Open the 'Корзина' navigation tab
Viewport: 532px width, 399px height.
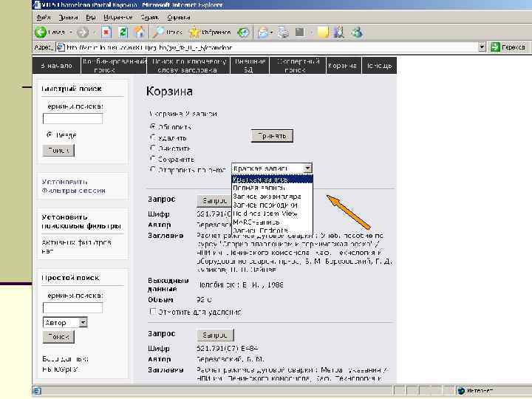pos(342,66)
